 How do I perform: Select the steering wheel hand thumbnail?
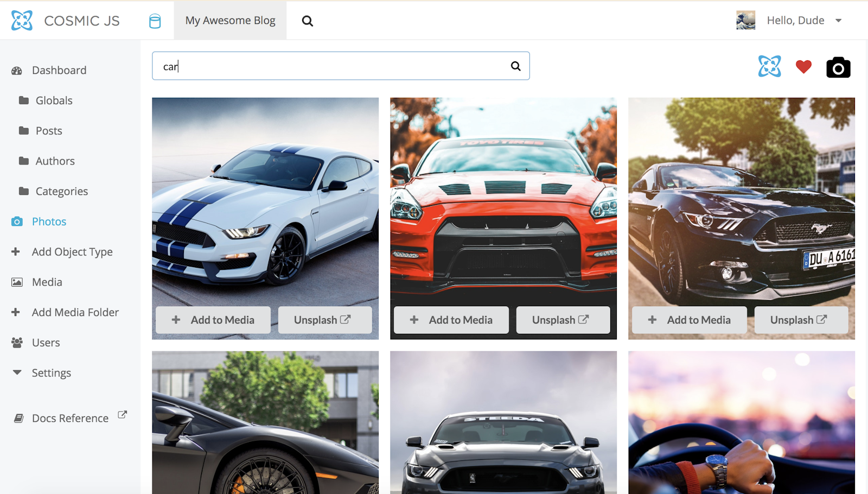742,422
